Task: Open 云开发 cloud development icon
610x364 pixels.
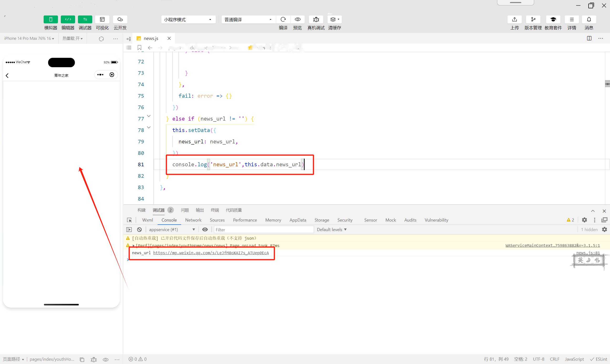Action: pos(120,19)
